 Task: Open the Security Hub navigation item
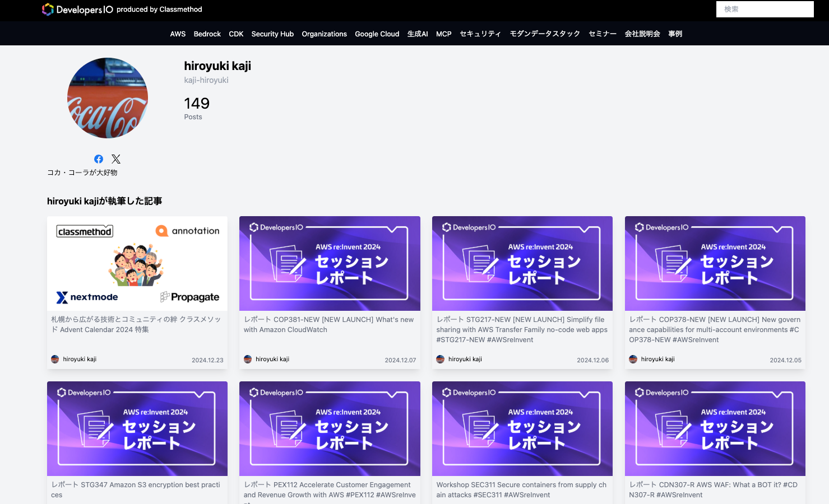[272, 34]
